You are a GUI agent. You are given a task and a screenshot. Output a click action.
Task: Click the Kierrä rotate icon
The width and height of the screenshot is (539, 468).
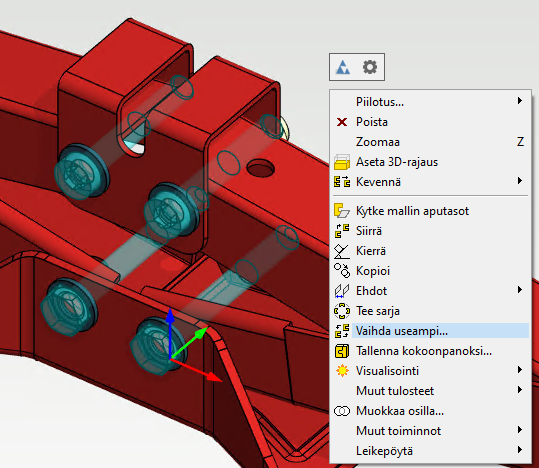pyautogui.click(x=342, y=251)
